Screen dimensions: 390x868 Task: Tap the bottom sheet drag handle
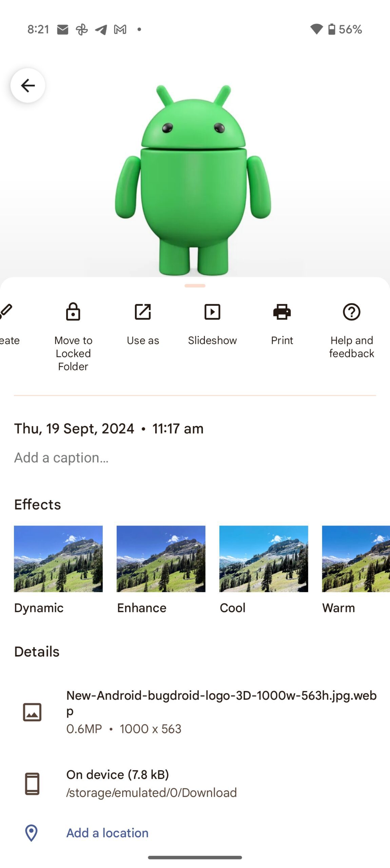[195, 286]
